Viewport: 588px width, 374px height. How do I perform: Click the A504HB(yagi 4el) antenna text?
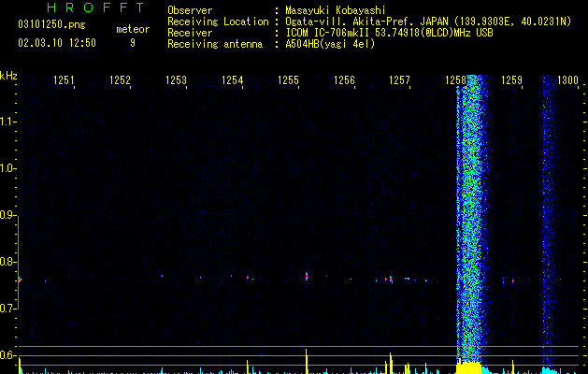tap(330, 44)
